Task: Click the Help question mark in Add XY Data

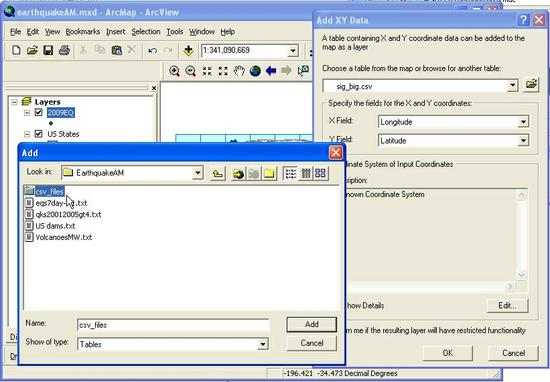Action: pyautogui.click(x=523, y=20)
